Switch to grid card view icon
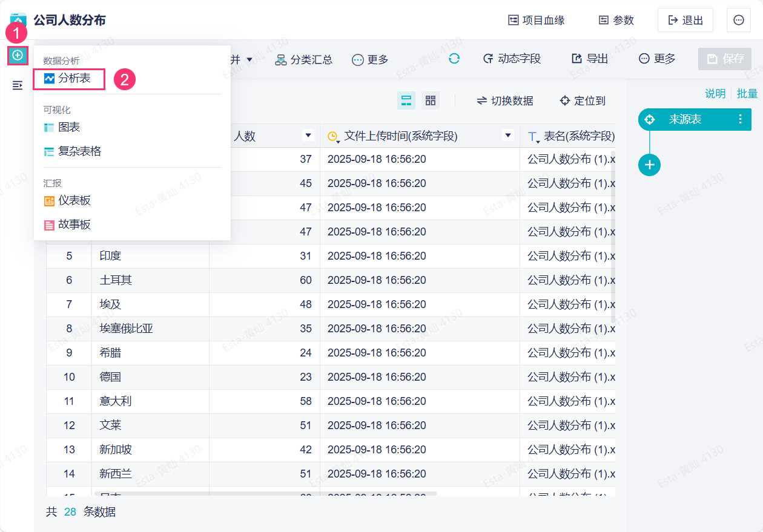 click(431, 100)
